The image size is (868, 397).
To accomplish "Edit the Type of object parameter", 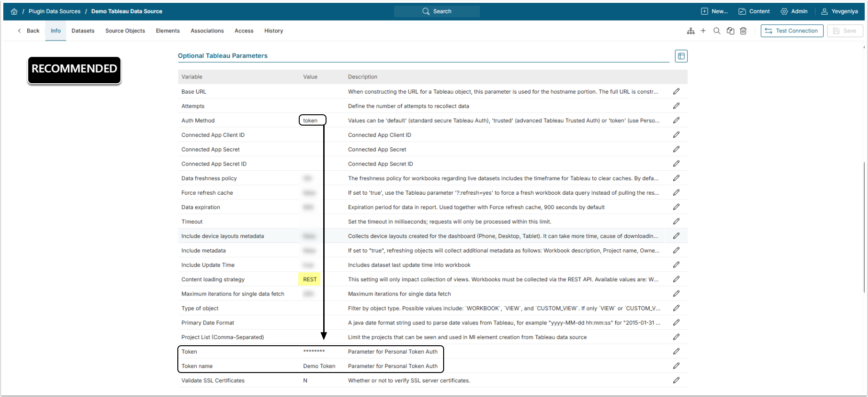I will [x=676, y=308].
